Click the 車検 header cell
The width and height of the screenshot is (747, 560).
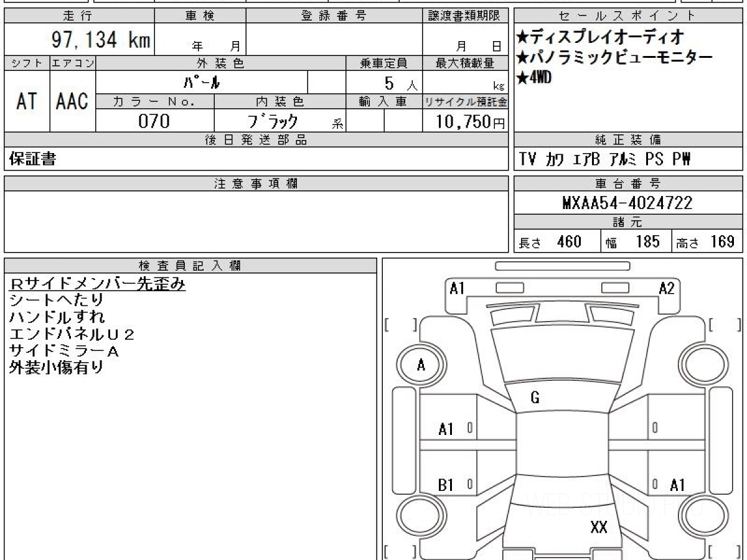click(200, 16)
